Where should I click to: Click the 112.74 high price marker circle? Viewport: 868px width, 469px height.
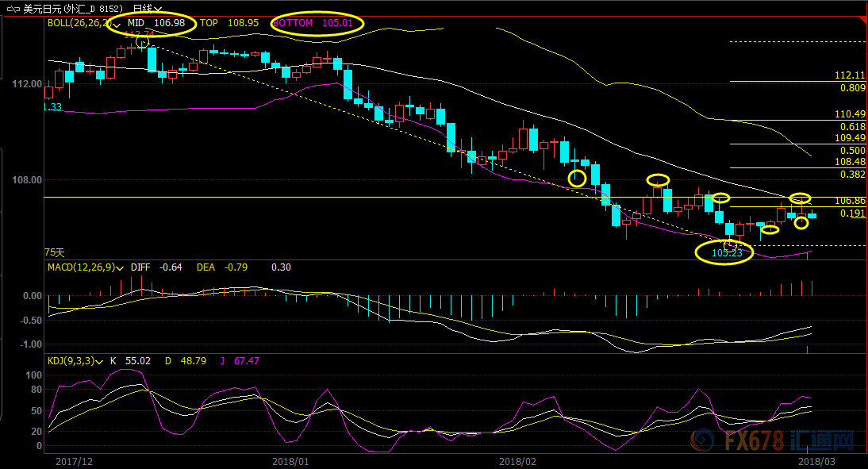[142, 42]
